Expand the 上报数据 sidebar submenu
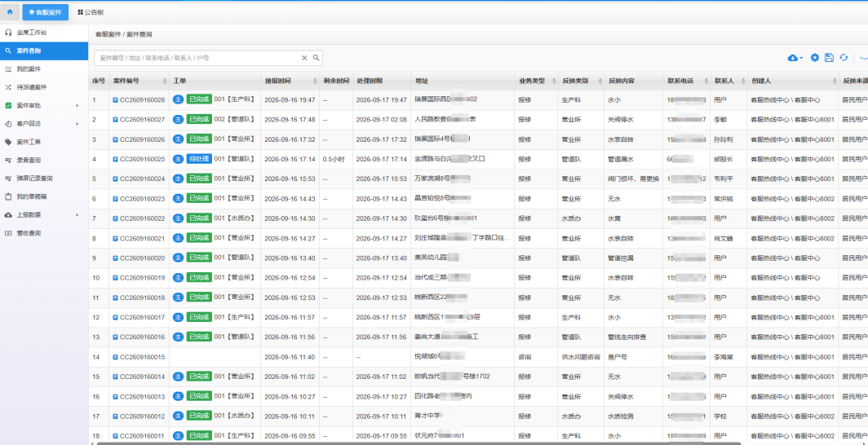868x445 pixels. pos(77,215)
